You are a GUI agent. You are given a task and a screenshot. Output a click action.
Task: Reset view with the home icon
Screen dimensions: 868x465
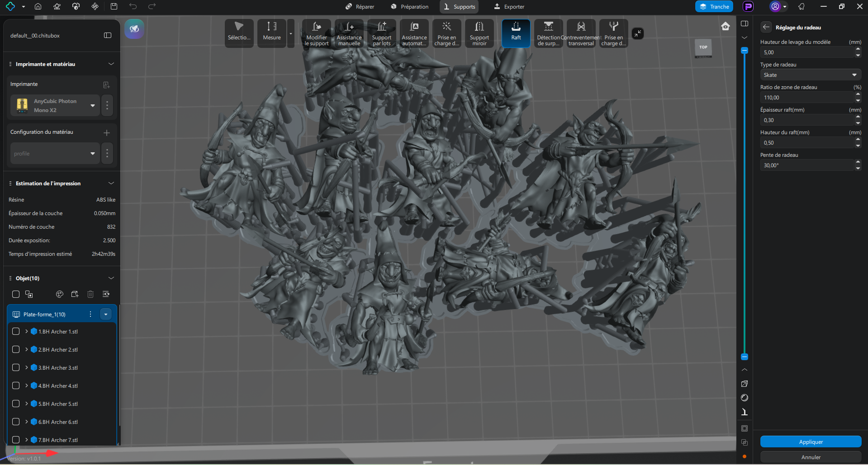click(x=725, y=26)
